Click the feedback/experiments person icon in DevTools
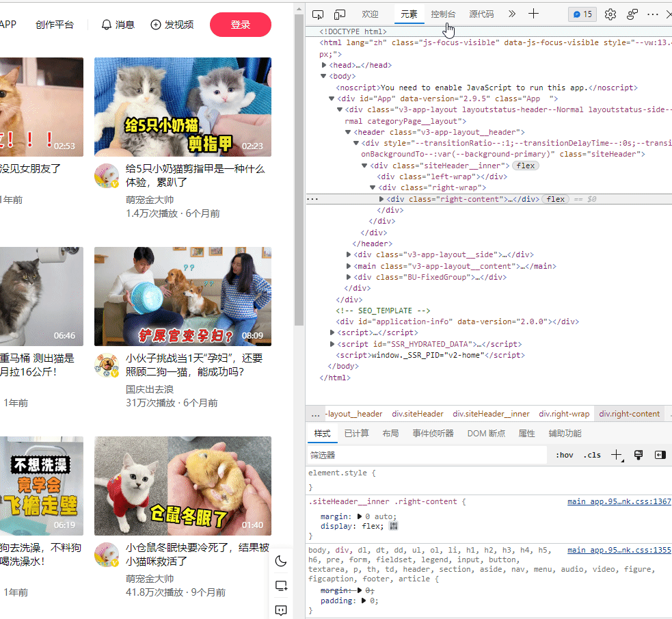The width and height of the screenshot is (672, 619). coord(632,14)
